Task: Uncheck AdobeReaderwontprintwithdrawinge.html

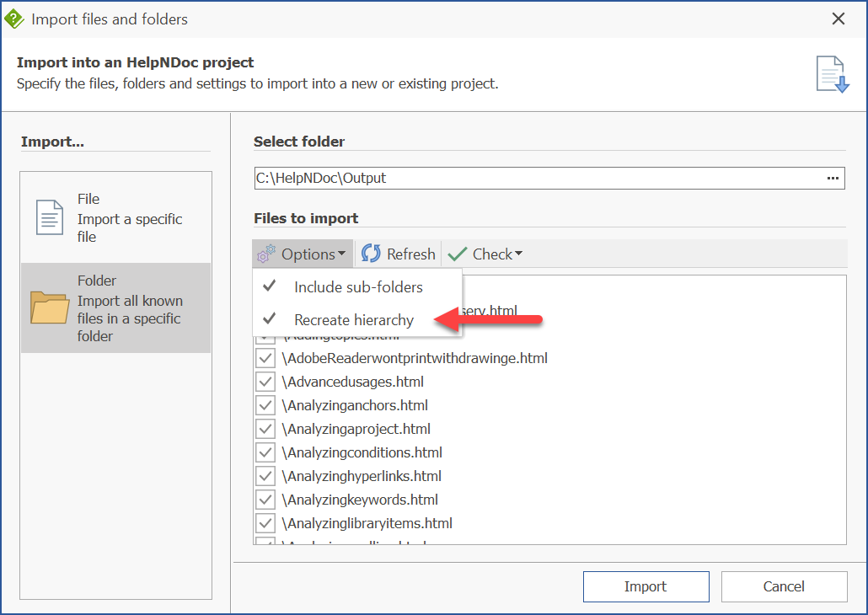Action: (265, 358)
